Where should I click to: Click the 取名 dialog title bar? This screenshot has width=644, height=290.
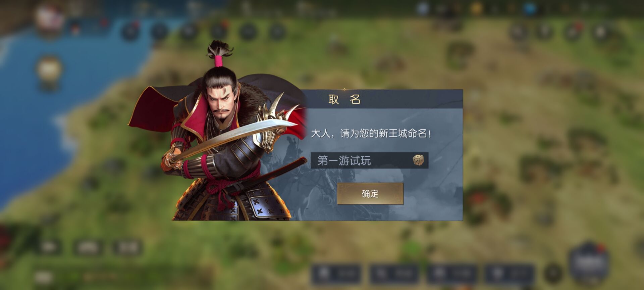pyautogui.click(x=382, y=99)
